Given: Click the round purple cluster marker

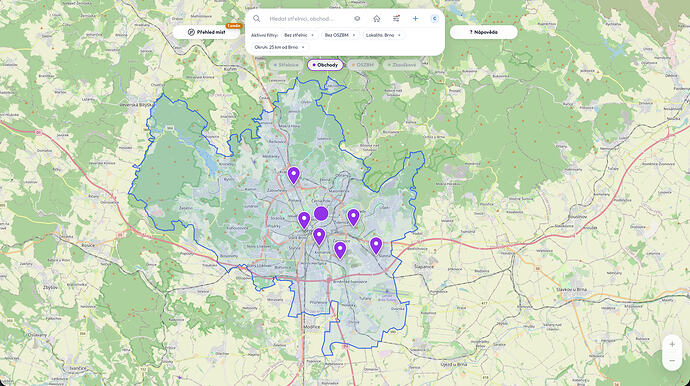Looking at the screenshot, I should pyautogui.click(x=321, y=214).
